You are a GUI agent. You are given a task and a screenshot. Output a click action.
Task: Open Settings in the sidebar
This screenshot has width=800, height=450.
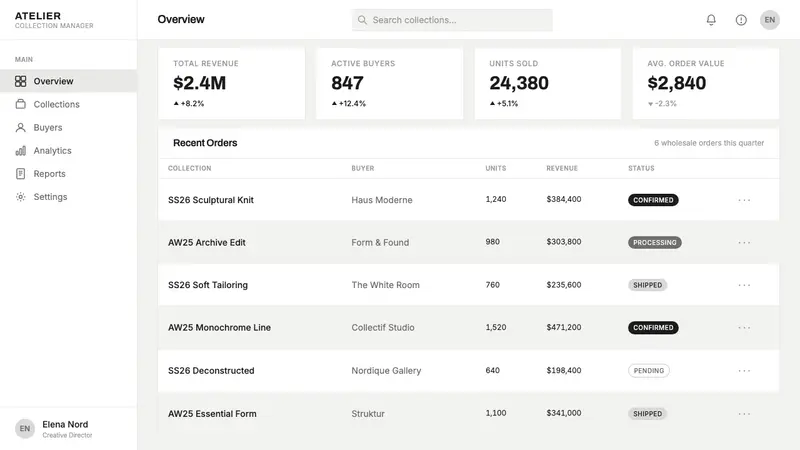(x=68, y=197)
